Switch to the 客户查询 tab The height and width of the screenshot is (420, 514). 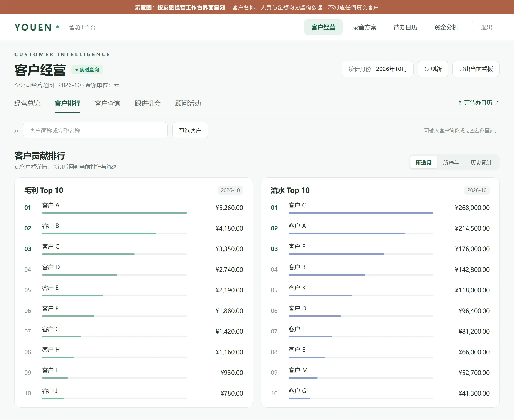(108, 103)
